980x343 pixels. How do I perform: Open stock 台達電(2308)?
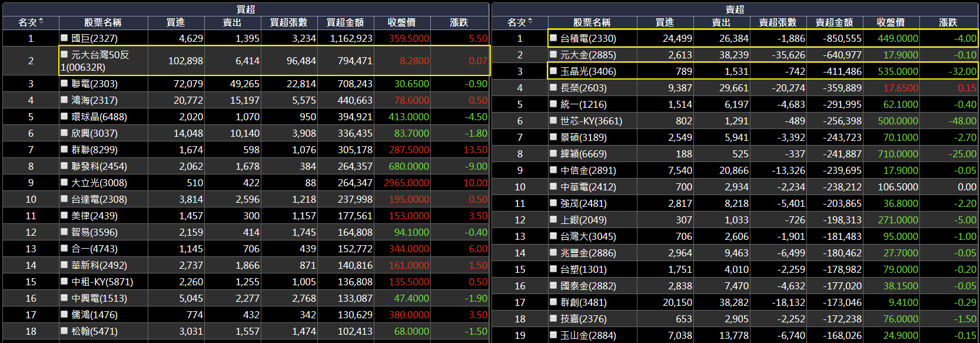click(x=99, y=199)
